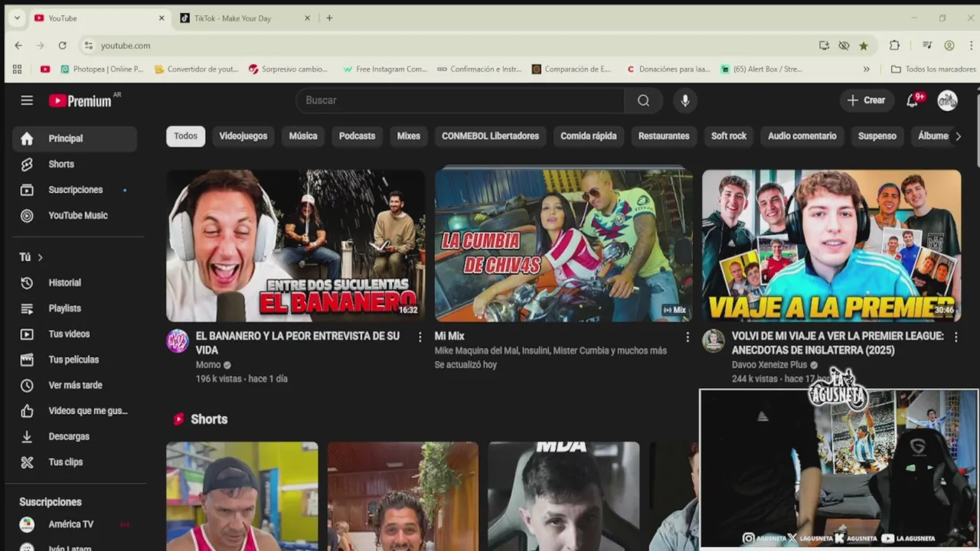Reload the page in browser toolbar
This screenshot has height=551, width=980.
pos(62,46)
